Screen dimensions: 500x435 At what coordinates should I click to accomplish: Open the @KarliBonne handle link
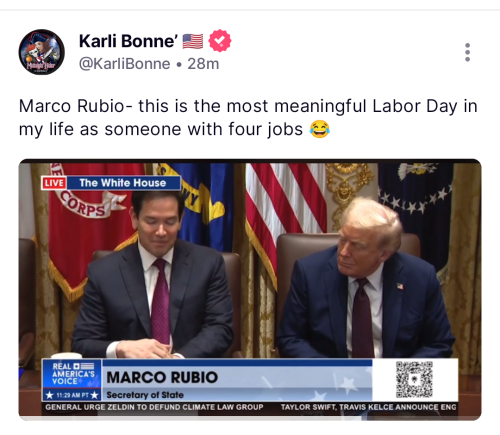click(x=124, y=64)
